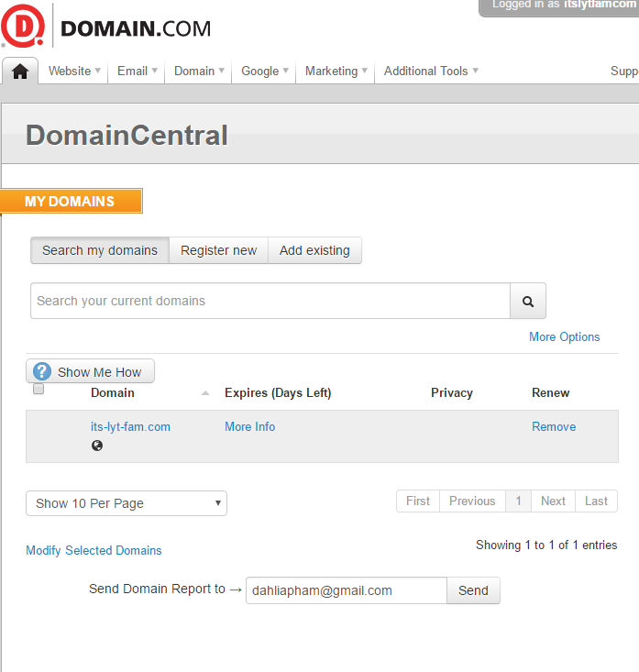This screenshot has height=672, width=639.
Task: Sort by Domain column arrow
Action: 205,393
